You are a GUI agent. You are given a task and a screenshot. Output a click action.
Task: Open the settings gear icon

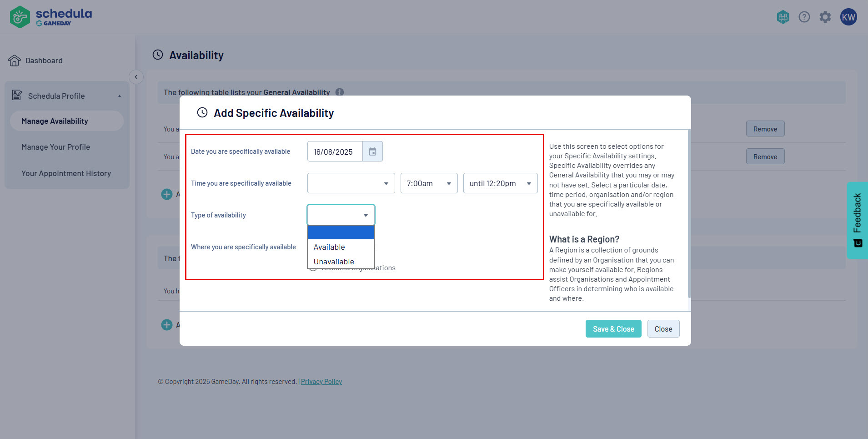tap(825, 17)
